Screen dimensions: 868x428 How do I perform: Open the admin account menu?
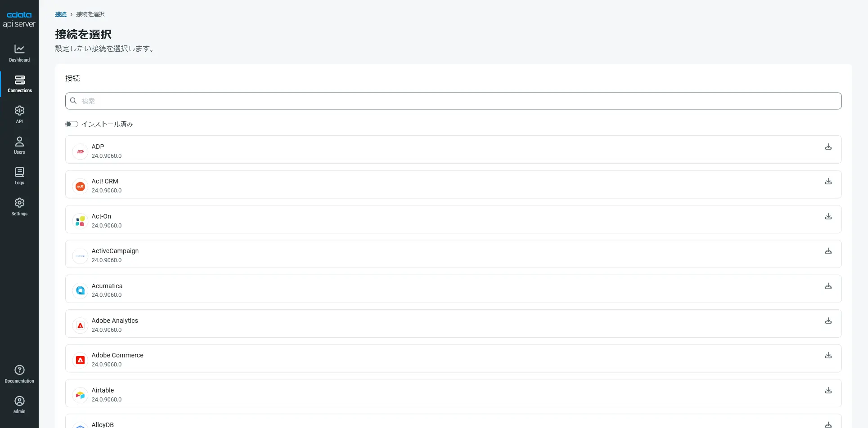tap(19, 405)
